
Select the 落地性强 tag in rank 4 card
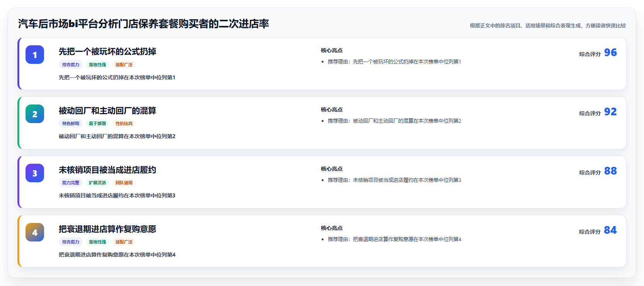(97, 242)
